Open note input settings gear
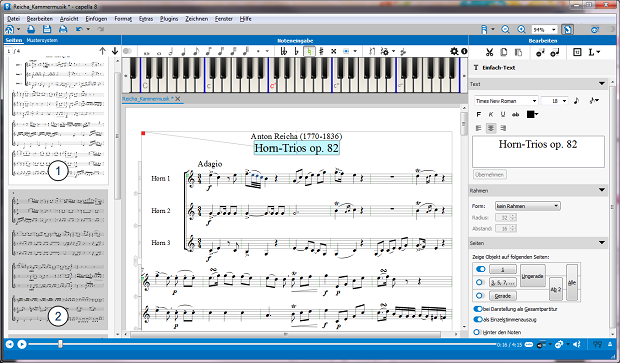 coord(454,51)
